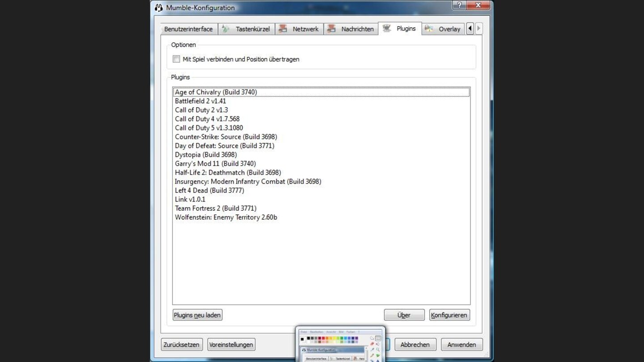Highlight 'Counter-Strike: Source (Build 3698)'
The image size is (644, 362).
coord(321,137)
